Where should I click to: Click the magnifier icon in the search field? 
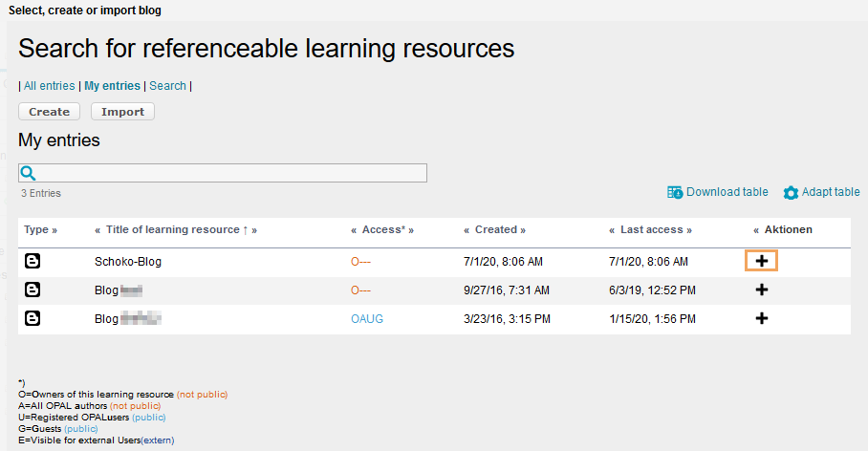click(x=29, y=173)
